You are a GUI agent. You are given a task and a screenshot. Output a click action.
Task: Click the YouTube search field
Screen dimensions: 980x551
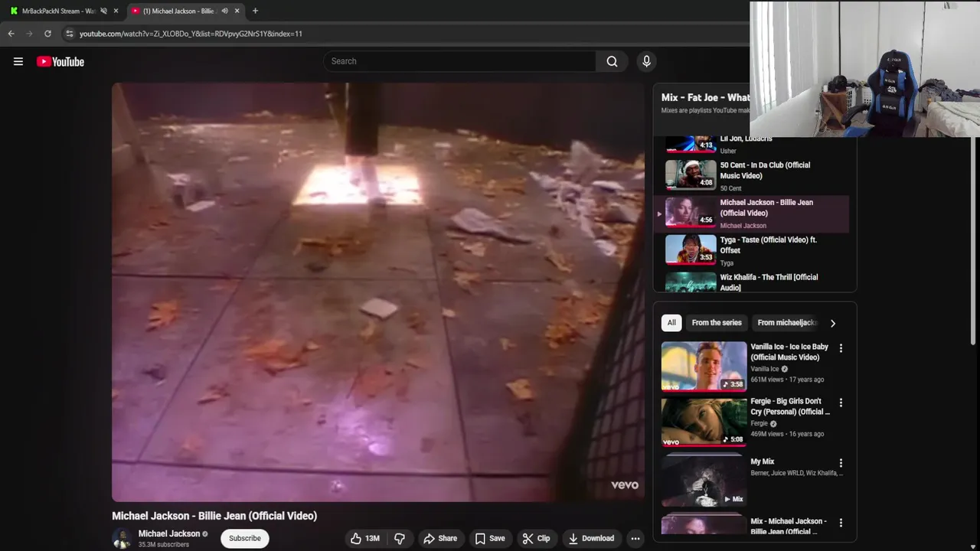pyautogui.click(x=459, y=61)
